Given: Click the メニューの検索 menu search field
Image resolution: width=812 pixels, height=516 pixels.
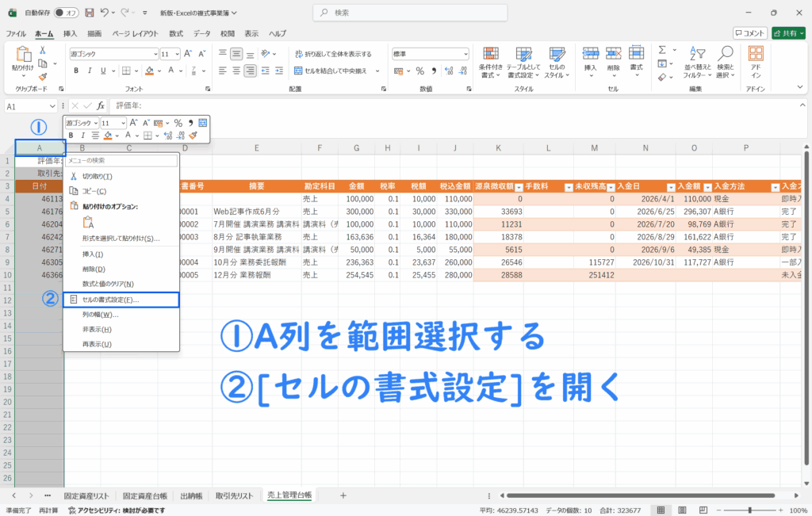Looking at the screenshot, I should [x=121, y=160].
